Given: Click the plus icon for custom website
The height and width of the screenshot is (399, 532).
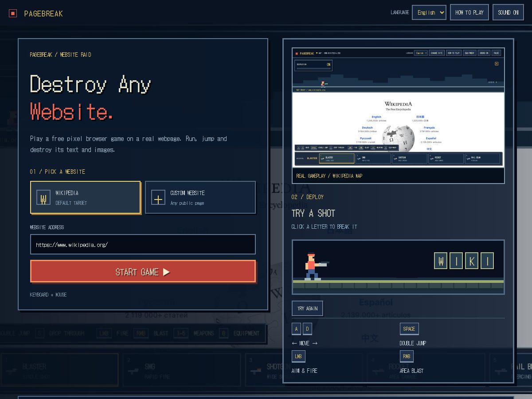Looking at the screenshot, I should 158,198.
